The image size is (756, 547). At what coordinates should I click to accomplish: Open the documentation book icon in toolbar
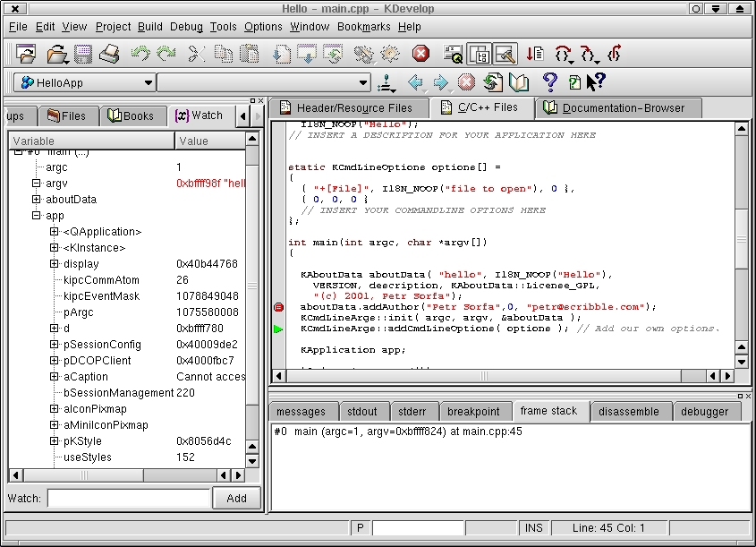point(519,83)
